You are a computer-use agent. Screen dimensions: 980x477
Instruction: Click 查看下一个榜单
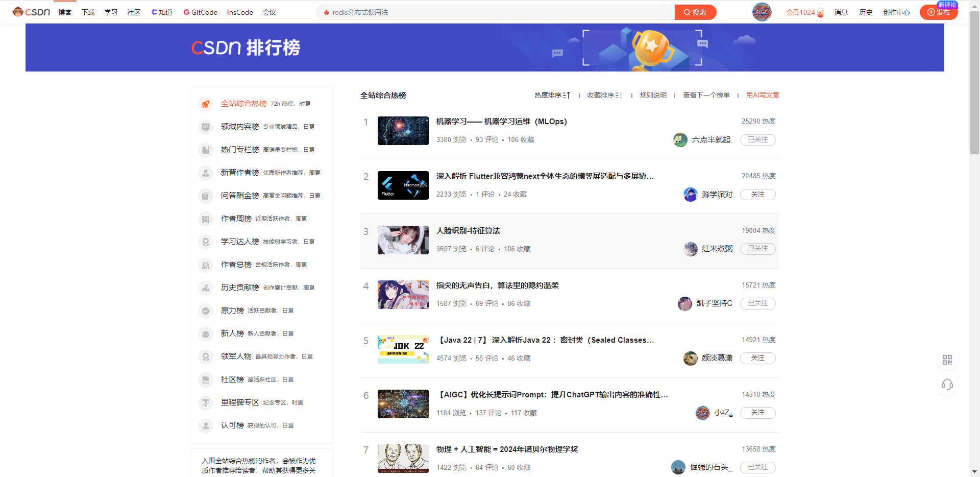tap(706, 96)
